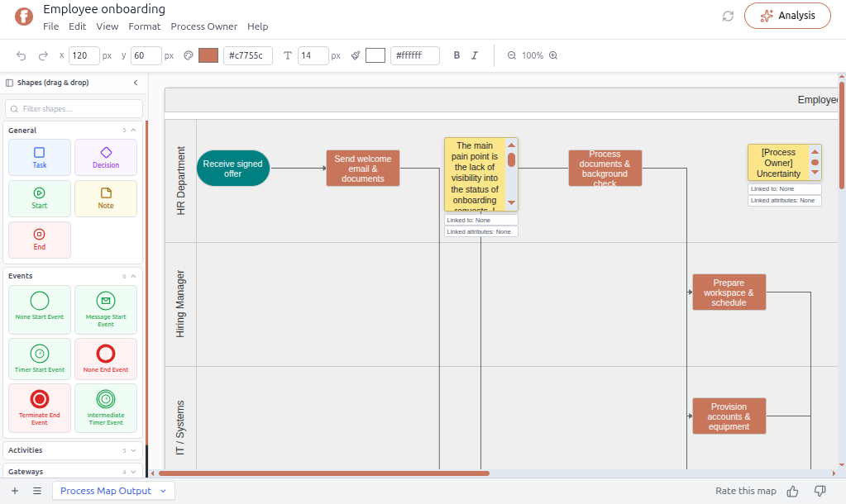Click the font size T icon

tap(288, 55)
